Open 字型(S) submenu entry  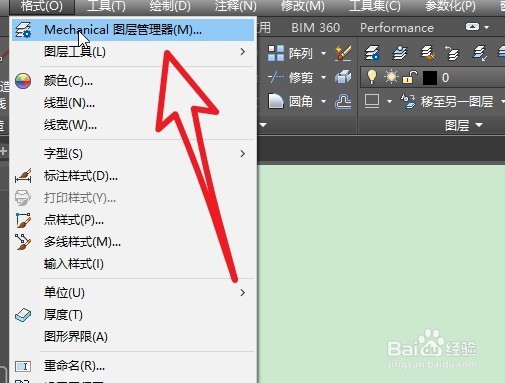point(133,154)
